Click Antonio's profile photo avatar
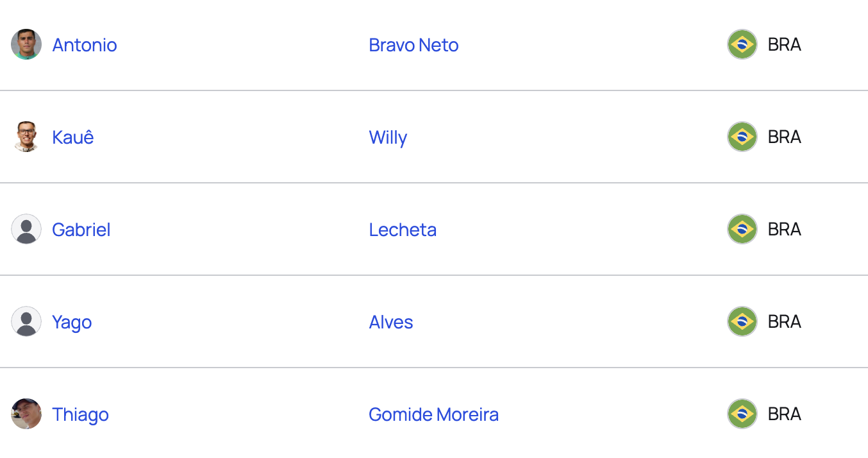The height and width of the screenshot is (458, 868). coord(26,44)
